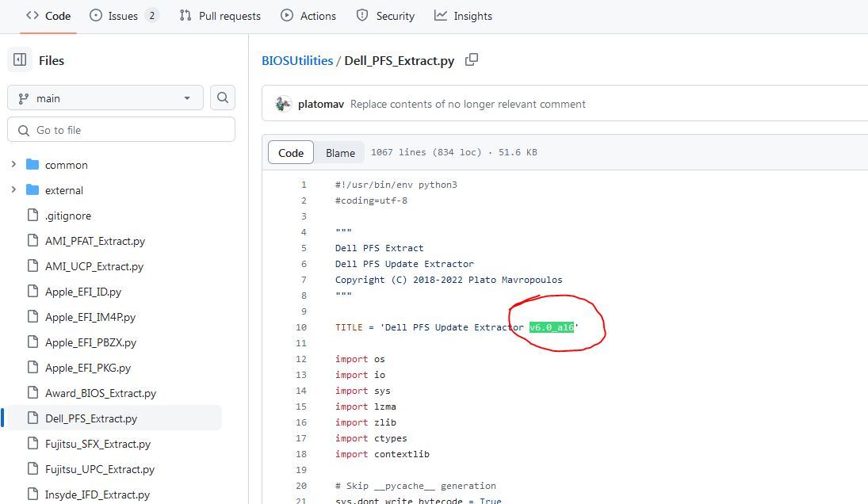Go to Pull requests tab
The image size is (868, 504).
(220, 16)
